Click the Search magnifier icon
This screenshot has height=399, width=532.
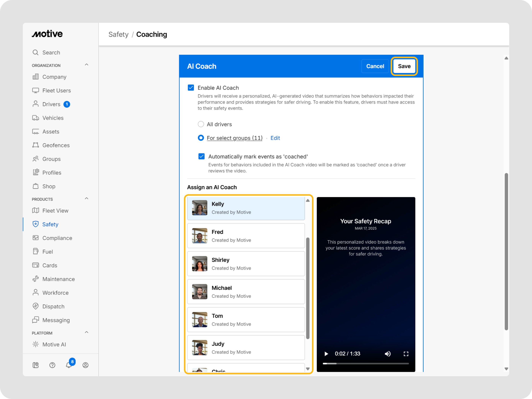(x=36, y=52)
